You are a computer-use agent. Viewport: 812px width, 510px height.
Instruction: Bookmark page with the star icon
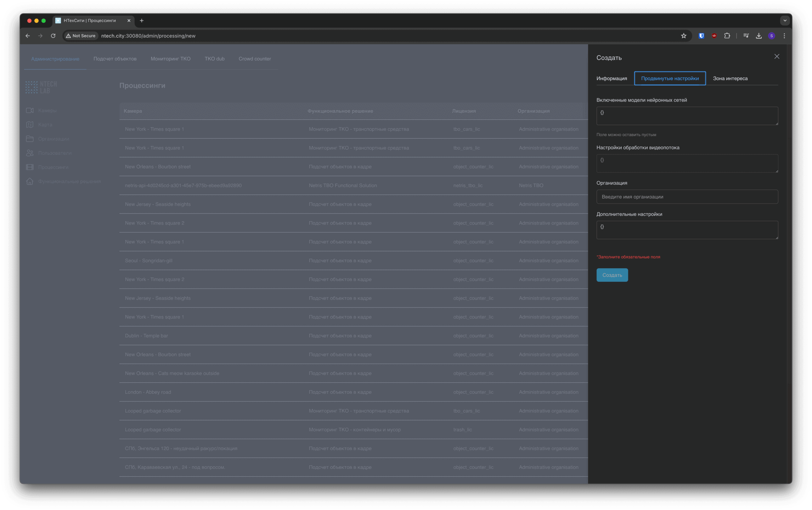tap(683, 36)
